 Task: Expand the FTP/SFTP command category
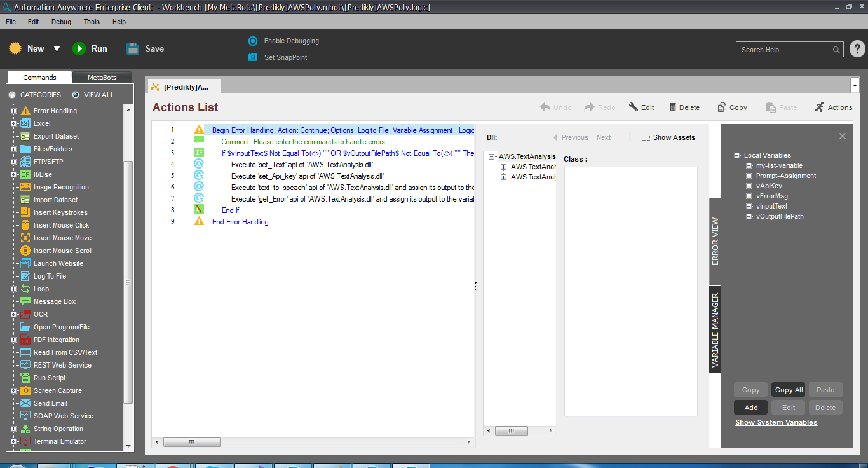tap(13, 162)
